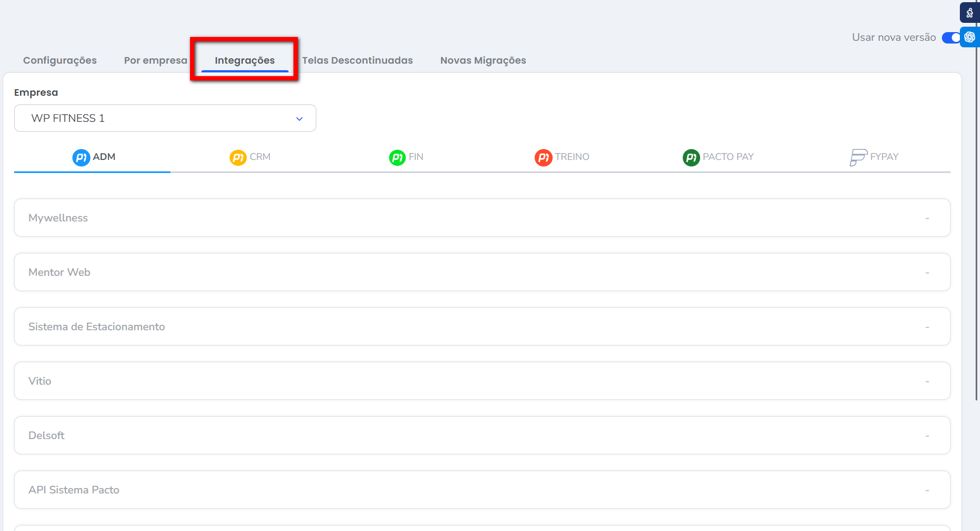Switch to the Configurações tab
Image resolution: width=980 pixels, height=531 pixels.
pos(60,60)
